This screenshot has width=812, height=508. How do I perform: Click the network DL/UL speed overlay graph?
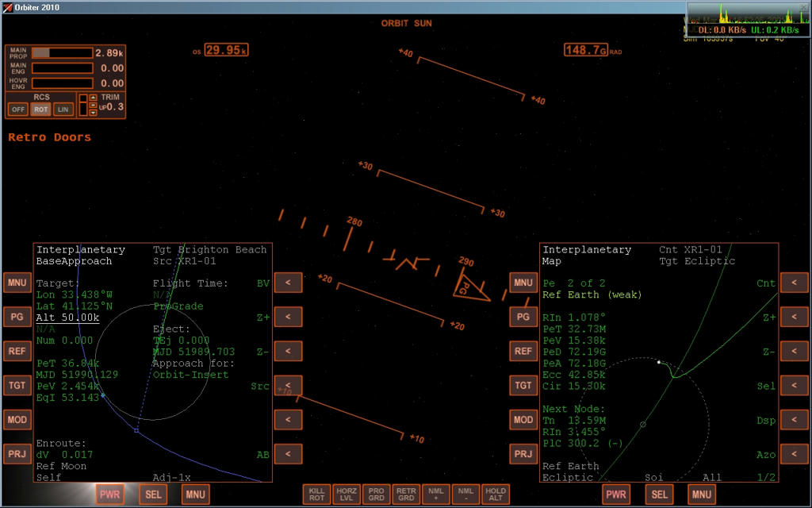pos(749,20)
